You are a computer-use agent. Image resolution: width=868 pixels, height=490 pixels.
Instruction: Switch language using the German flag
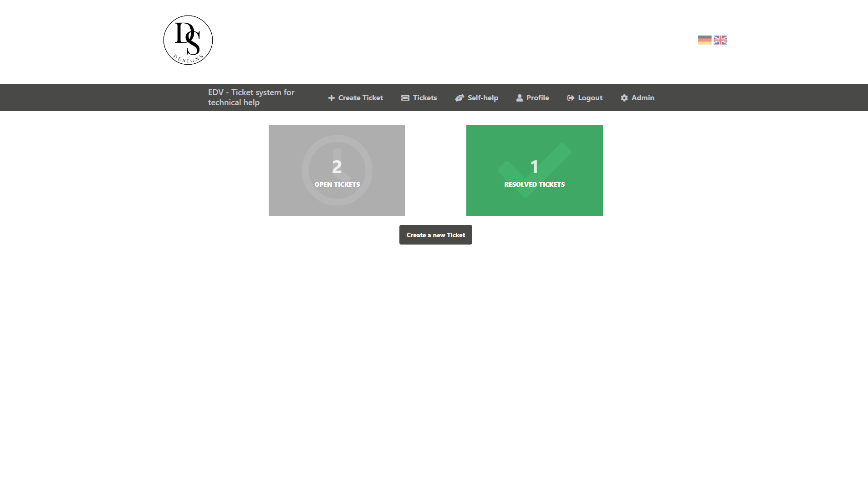705,40
